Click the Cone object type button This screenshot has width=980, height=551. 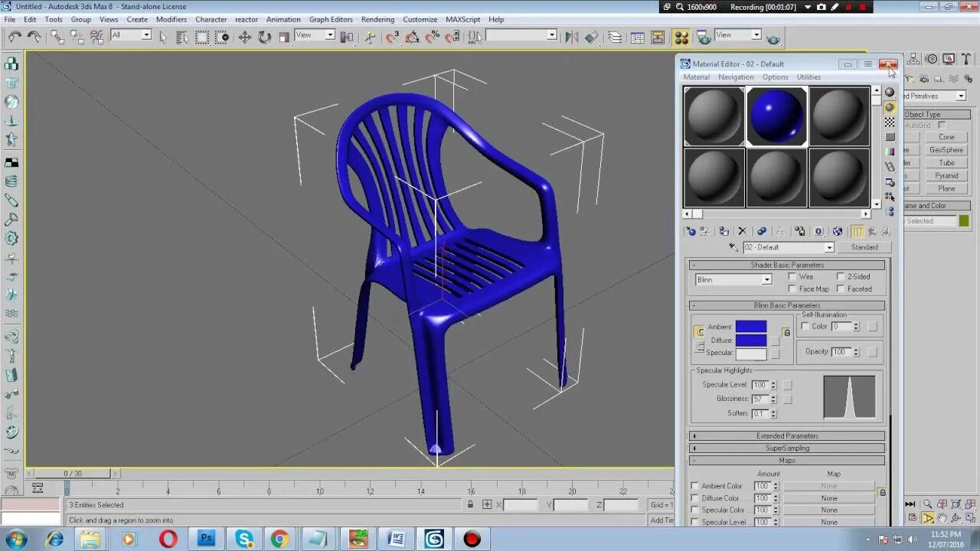coord(946,137)
